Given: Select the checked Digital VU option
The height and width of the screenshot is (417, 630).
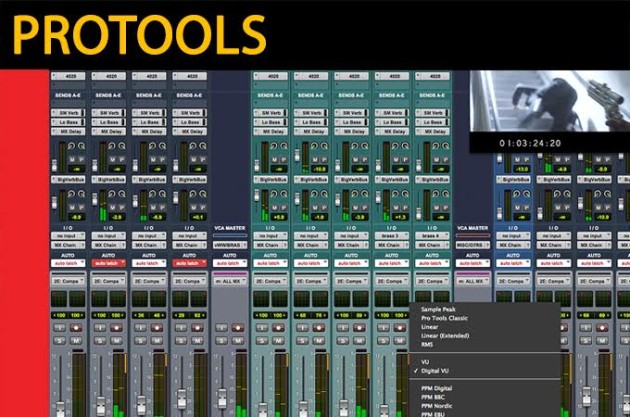Looking at the screenshot, I should (x=435, y=371).
